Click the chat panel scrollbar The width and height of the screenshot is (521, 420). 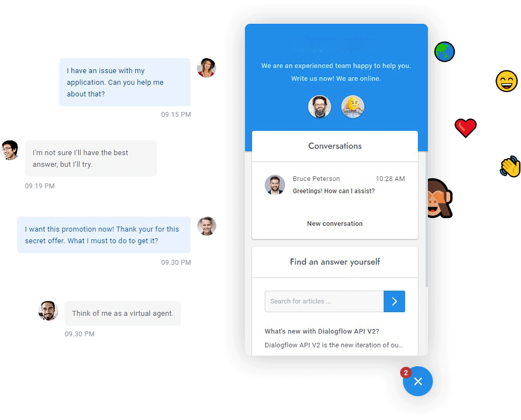coord(427,219)
